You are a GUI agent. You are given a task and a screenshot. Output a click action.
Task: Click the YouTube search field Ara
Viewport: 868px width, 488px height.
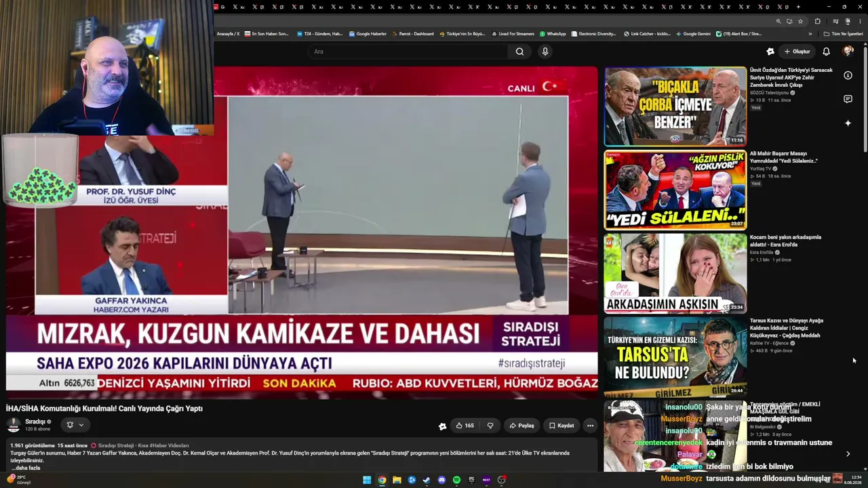coord(410,52)
